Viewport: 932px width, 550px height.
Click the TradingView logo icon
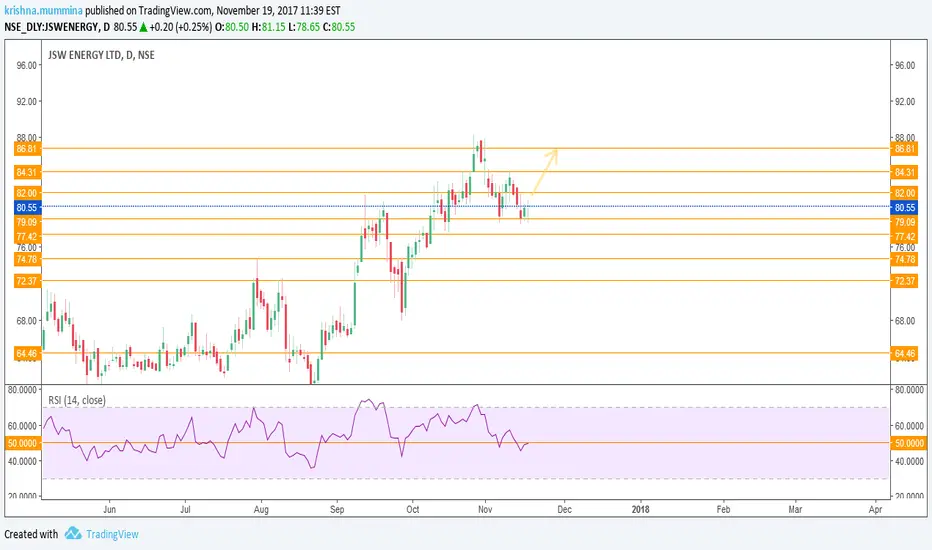point(73,533)
